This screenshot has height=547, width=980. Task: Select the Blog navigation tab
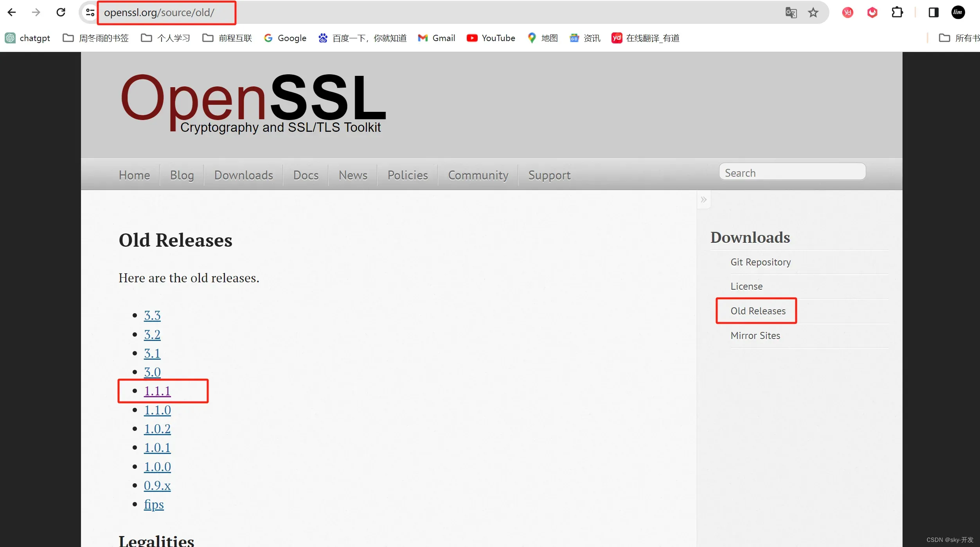[181, 175]
